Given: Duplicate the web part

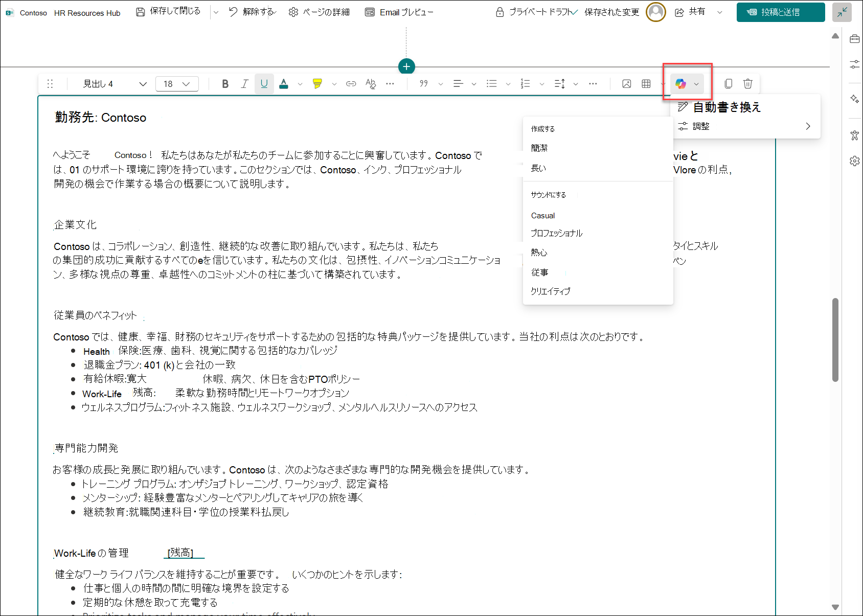Looking at the screenshot, I should pyautogui.click(x=729, y=84).
